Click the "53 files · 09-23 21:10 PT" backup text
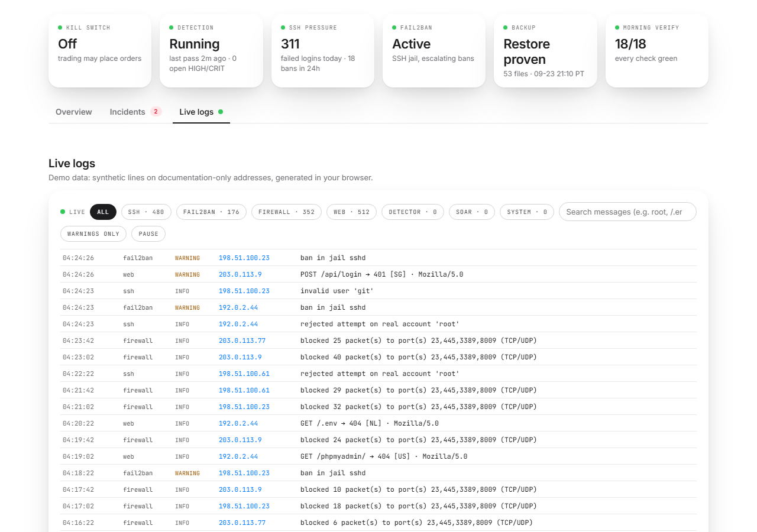The image size is (757, 532). [544, 74]
